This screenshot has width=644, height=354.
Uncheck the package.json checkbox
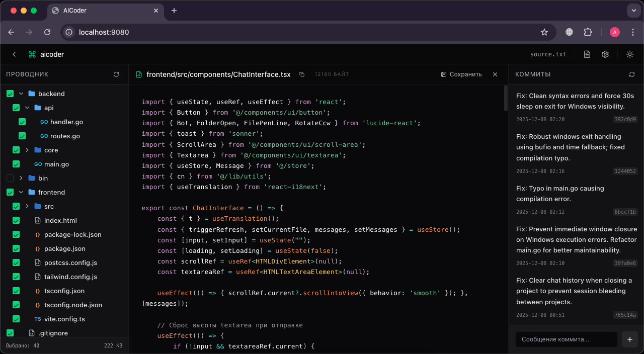click(16, 248)
